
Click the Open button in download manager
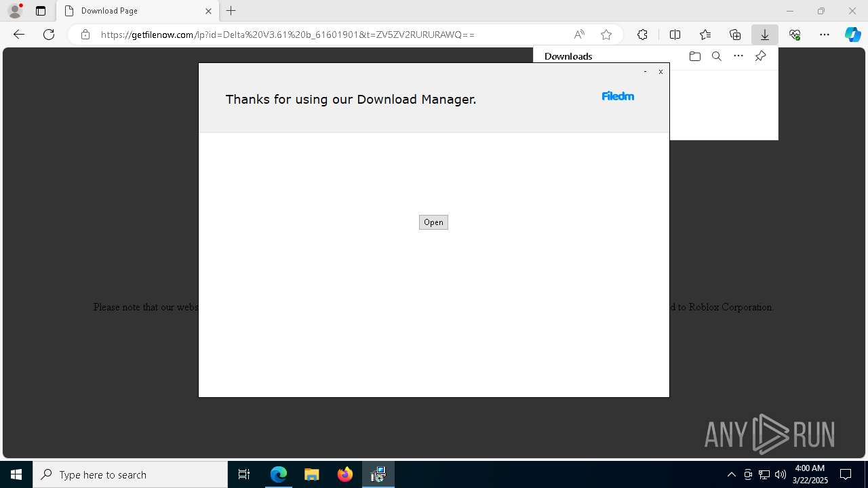[x=433, y=222]
